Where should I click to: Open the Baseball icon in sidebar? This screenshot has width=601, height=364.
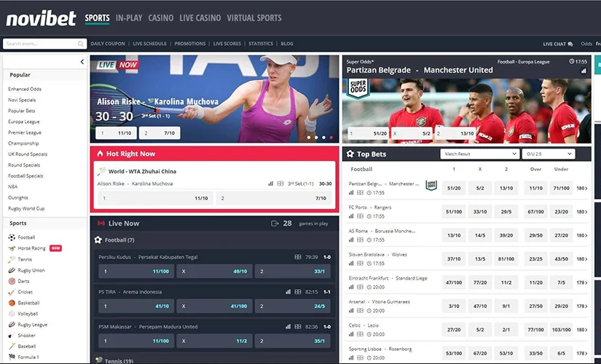(12, 346)
